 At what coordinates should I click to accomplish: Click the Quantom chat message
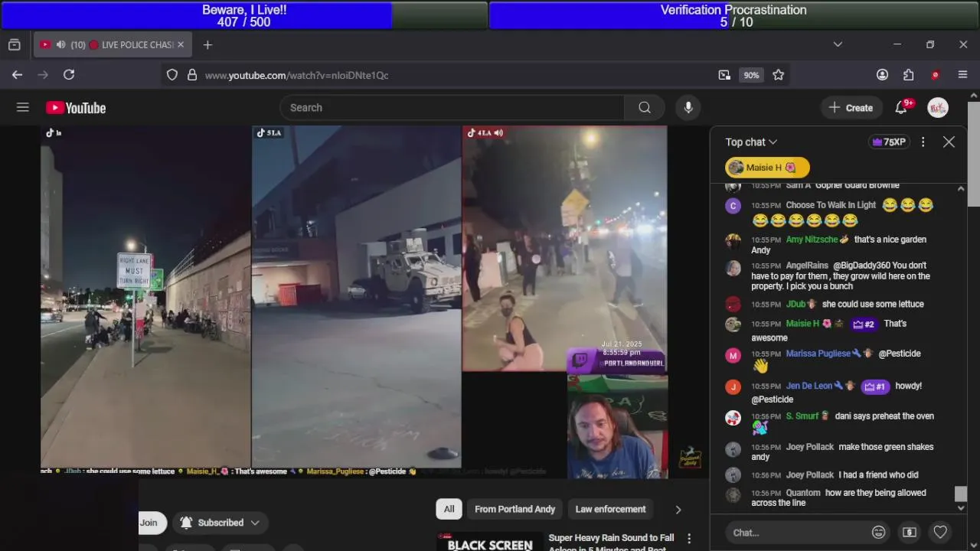click(838, 497)
